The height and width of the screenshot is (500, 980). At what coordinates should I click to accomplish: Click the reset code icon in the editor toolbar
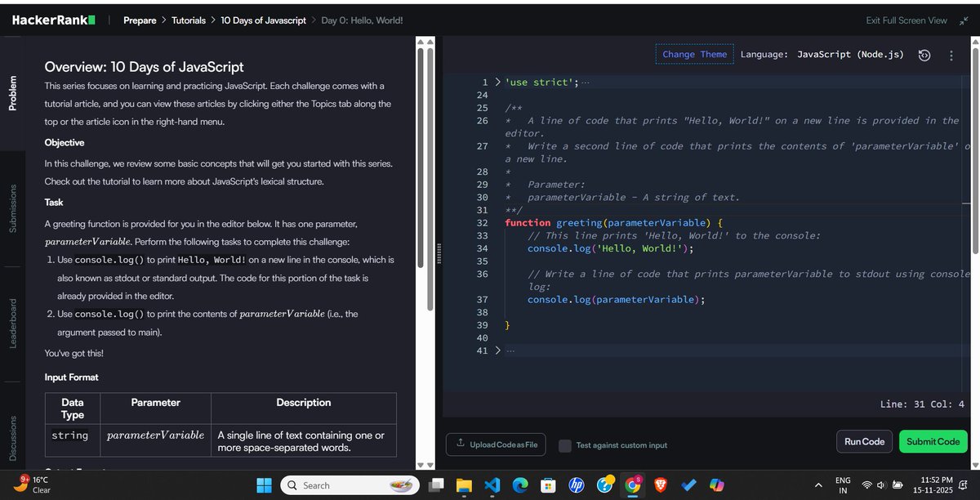point(924,55)
